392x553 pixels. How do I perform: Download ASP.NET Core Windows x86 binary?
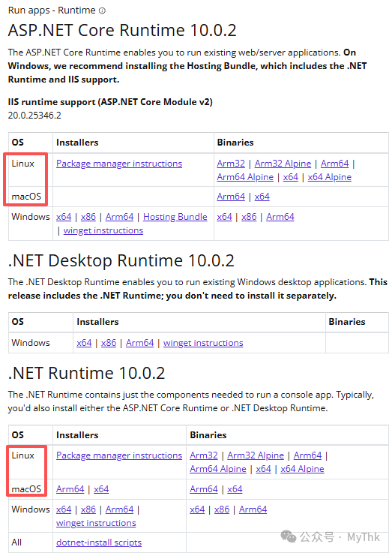click(249, 217)
